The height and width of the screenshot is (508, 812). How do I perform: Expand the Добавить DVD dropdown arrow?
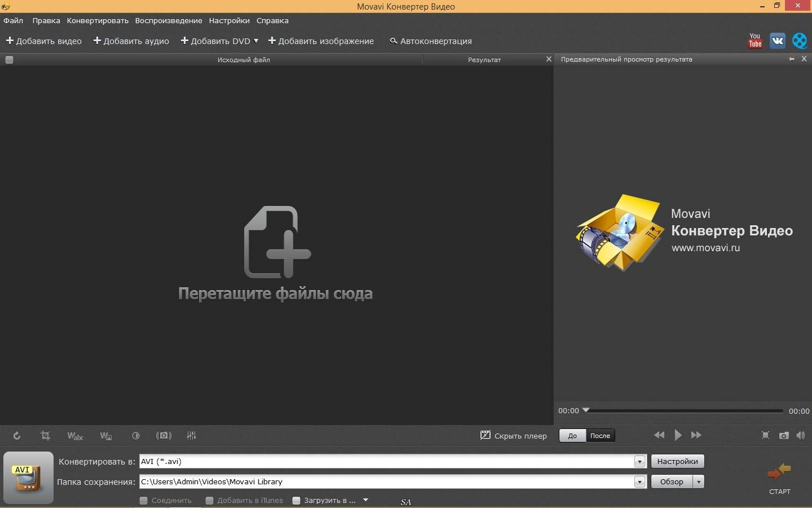pyautogui.click(x=256, y=41)
